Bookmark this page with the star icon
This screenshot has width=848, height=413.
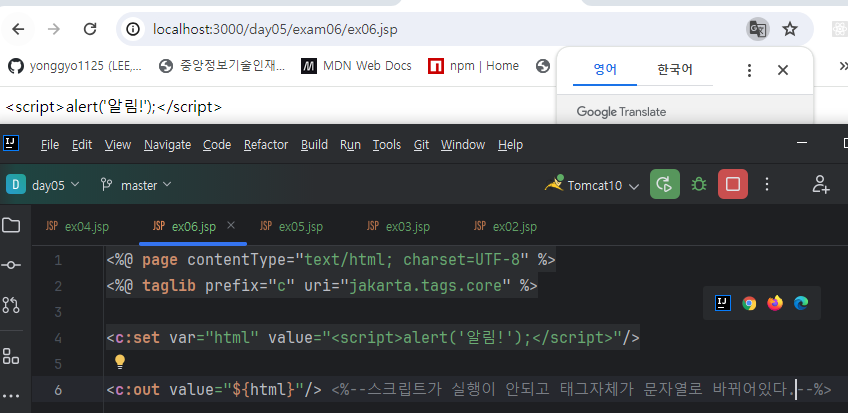[x=790, y=29]
